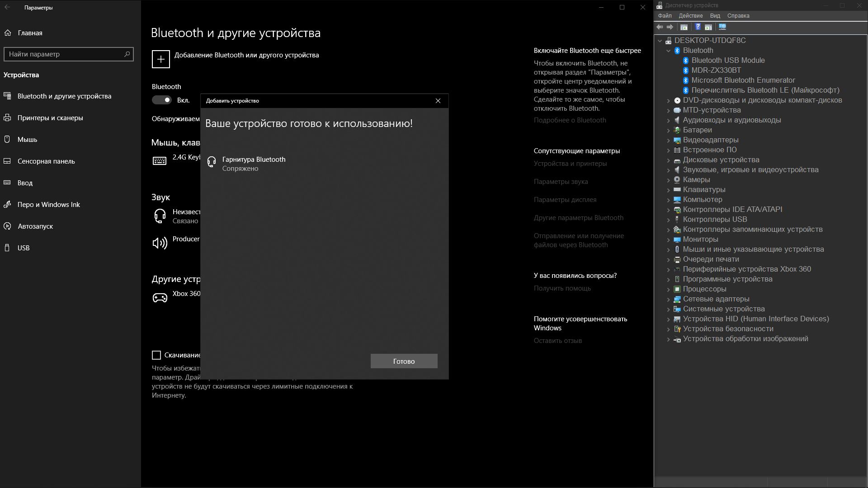Click the Найти параметр search field
The height and width of the screenshot is (488, 868).
click(63, 54)
